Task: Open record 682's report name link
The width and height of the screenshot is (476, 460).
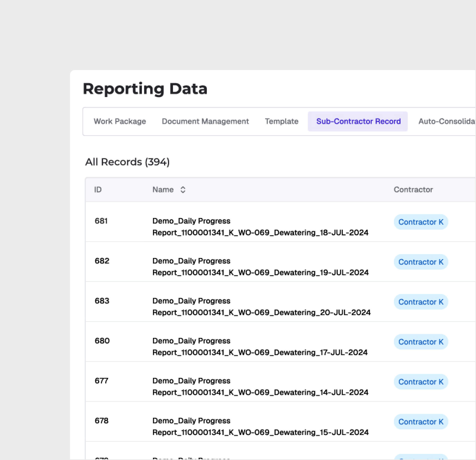Action: 260,267
